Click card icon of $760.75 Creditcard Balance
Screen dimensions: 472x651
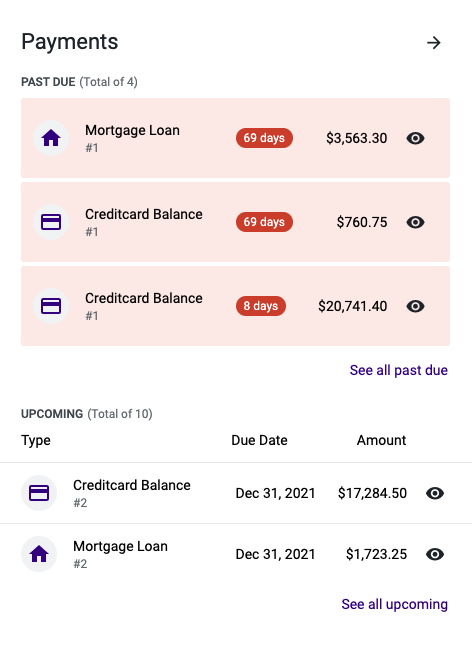pyautogui.click(x=51, y=222)
